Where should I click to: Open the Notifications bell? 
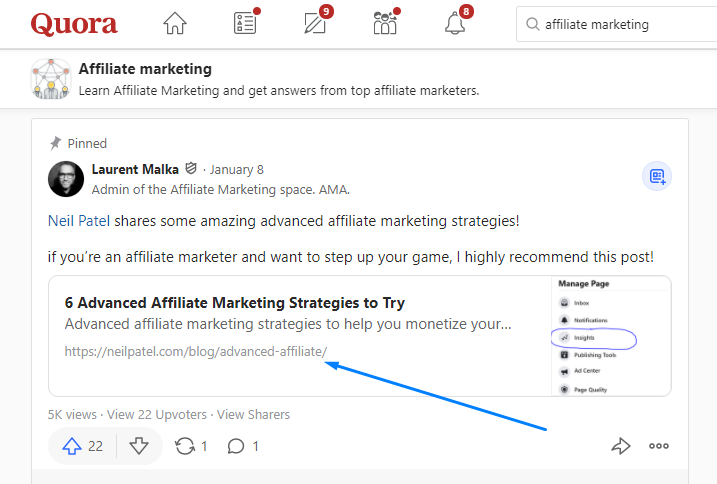coord(455,23)
